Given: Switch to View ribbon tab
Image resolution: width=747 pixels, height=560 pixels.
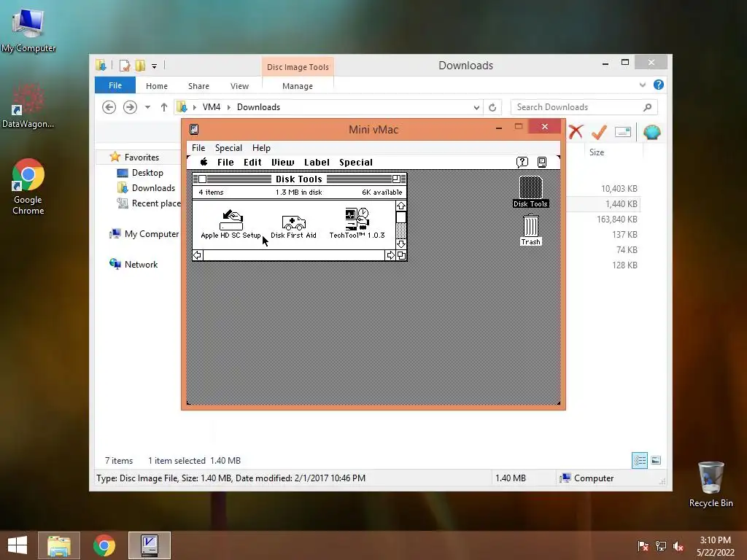Looking at the screenshot, I should [239, 86].
